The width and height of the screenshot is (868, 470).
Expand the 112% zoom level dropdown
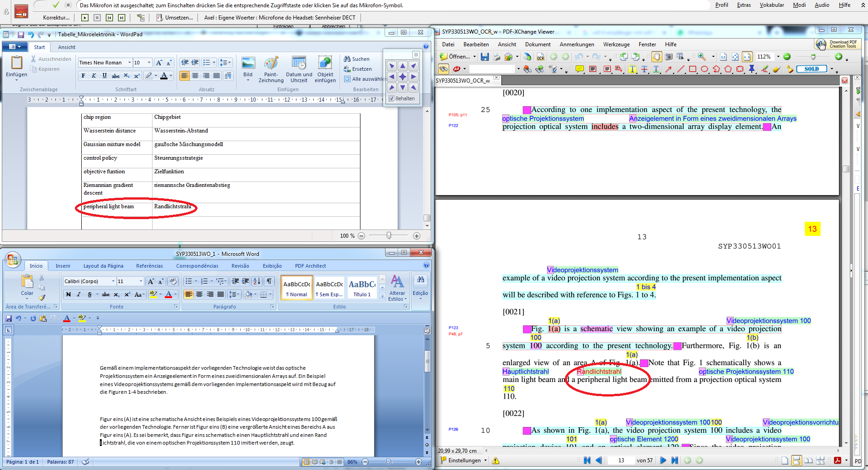tap(778, 57)
